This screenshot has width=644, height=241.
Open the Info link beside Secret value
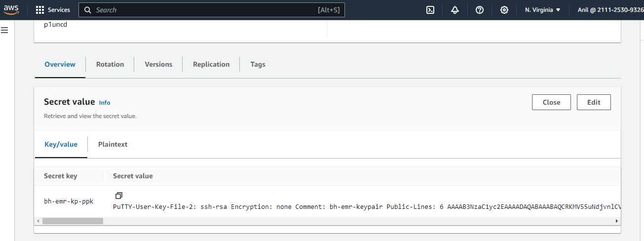tap(105, 103)
